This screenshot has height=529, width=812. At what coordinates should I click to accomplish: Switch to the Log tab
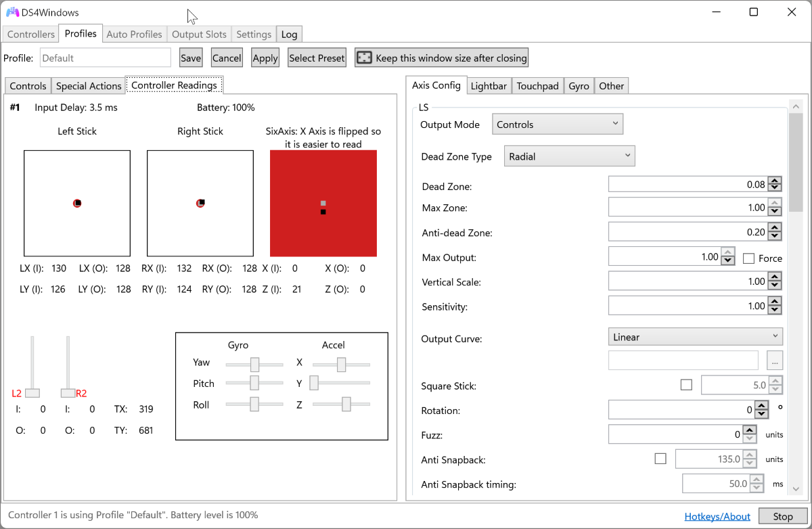point(289,34)
